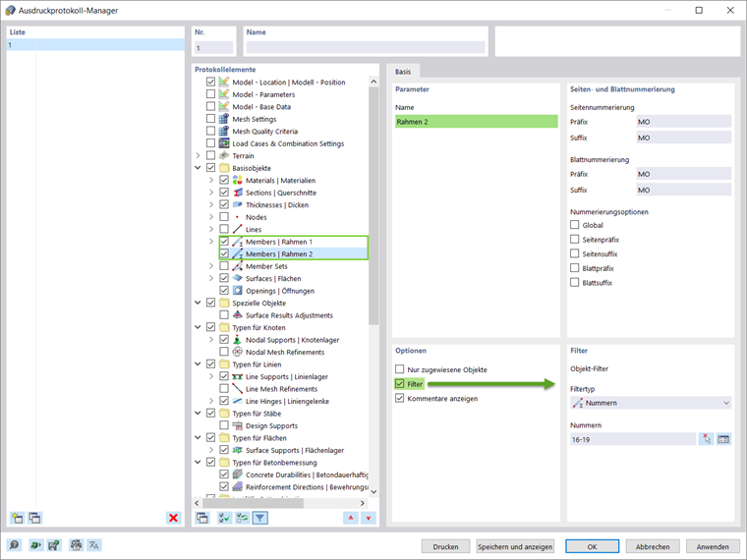This screenshot has width=747, height=560.
Task: Click the Surfaces | Flächen icon
Action: point(237,278)
